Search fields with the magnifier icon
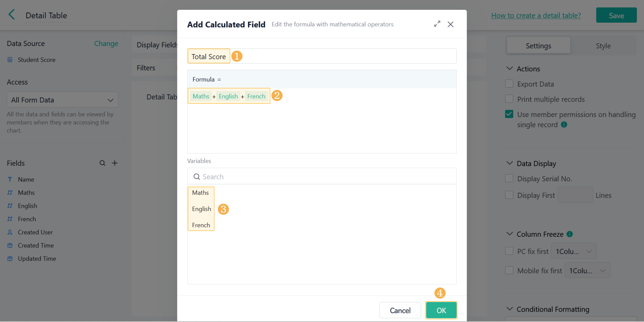Image resolution: width=644 pixels, height=322 pixels. tap(102, 163)
